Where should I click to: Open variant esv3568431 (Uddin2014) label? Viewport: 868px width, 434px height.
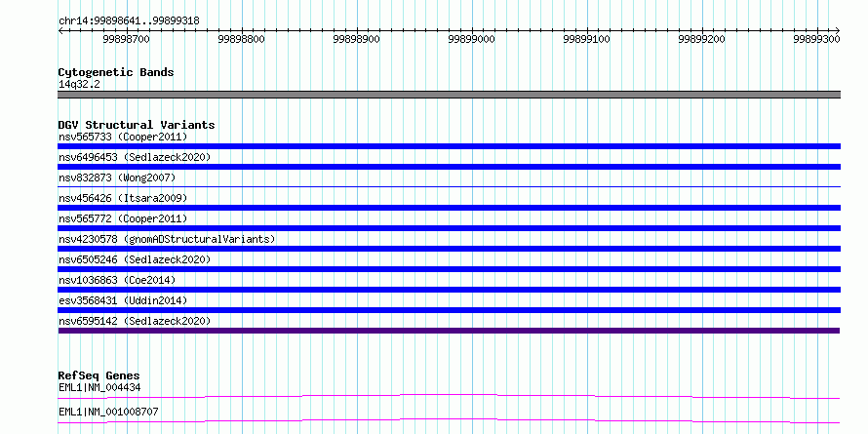[123, 300]
